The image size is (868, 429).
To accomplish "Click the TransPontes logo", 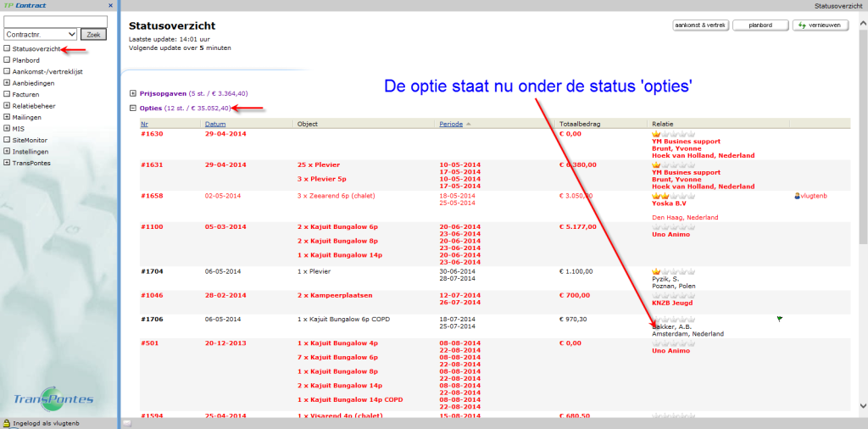I will (x=53, y=399).
